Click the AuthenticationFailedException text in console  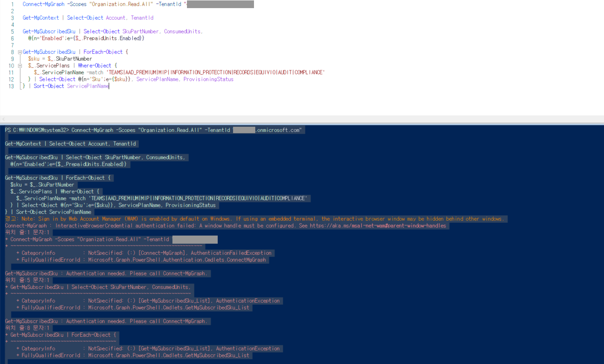click(231, 253)
